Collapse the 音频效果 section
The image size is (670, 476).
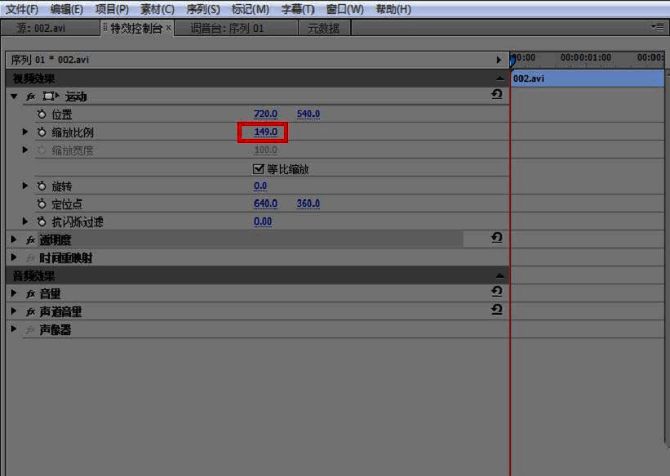pyautogui.click(x=500, y=276)
